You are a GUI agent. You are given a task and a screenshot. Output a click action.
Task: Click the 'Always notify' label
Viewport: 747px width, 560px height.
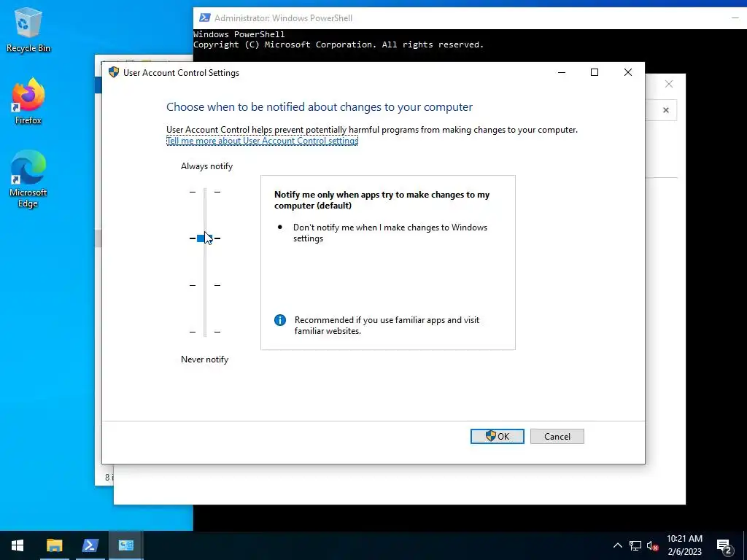point(206,166)
